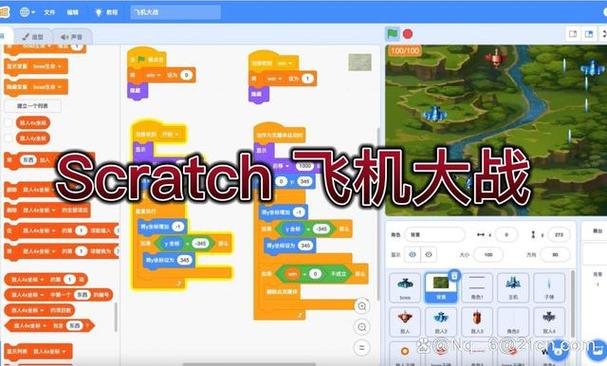The width and height of the screenshot is (607, 366).
Task: Zoom out on the script workspace
Action: coord(362,327)
